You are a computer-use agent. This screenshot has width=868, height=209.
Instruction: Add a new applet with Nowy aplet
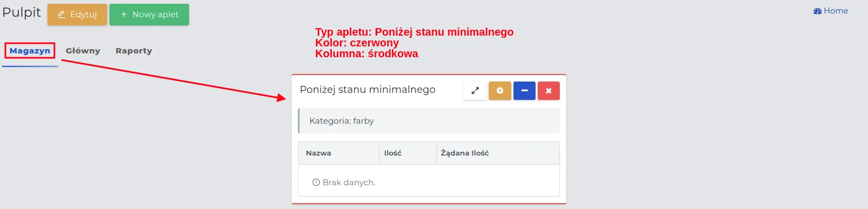pos(149,15)
